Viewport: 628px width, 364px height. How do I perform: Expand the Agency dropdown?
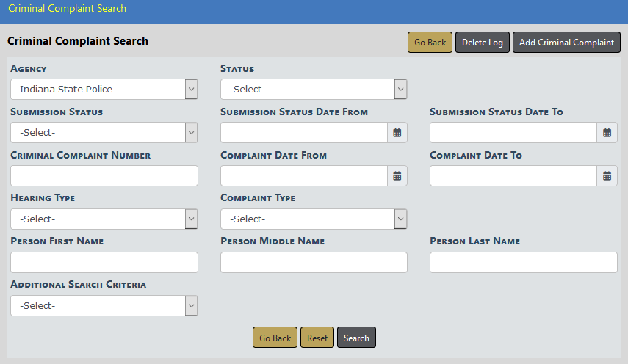coord(104,90)
